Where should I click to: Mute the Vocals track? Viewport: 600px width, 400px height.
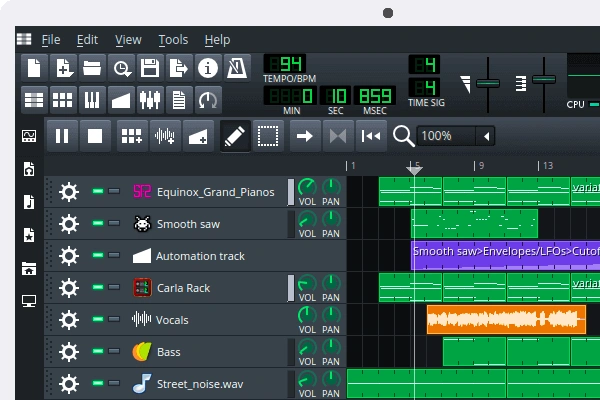pos(98,320)
